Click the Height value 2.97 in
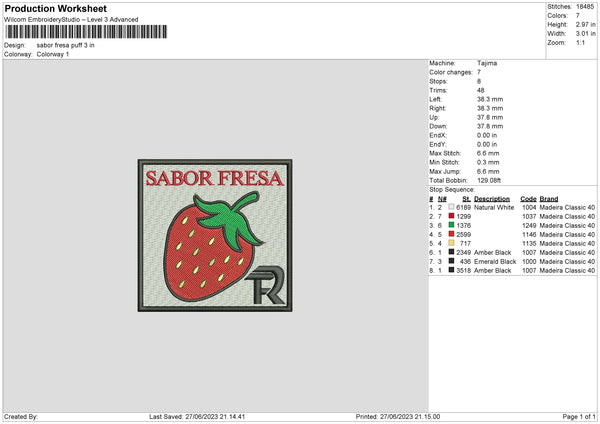The height and width of the screenshot is (424, 600). click(x=585, y=24)
